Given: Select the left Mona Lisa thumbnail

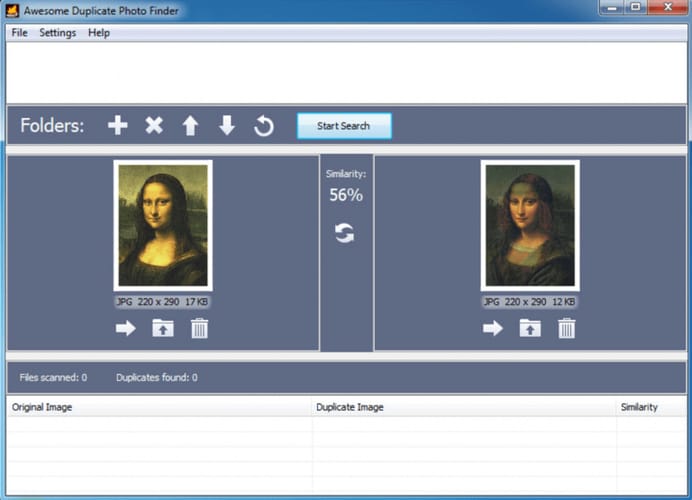Looking at the screenshot, I should click(163, 226).
